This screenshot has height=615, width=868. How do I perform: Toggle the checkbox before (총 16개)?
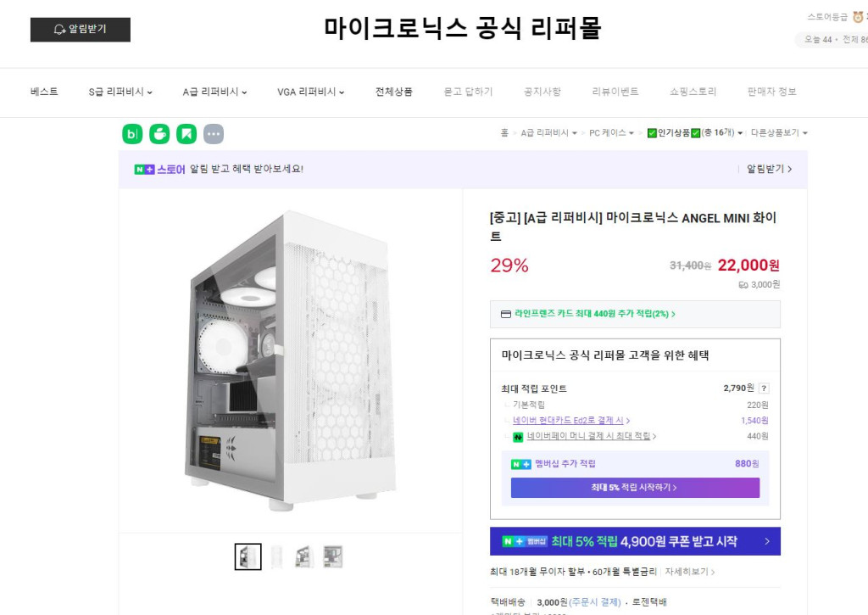pos(695,133)
